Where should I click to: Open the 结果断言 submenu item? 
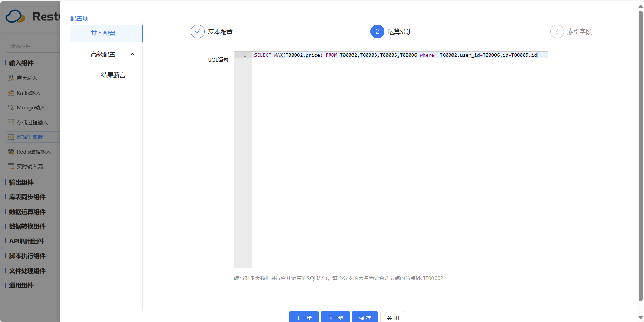click(x=113, y=75)
